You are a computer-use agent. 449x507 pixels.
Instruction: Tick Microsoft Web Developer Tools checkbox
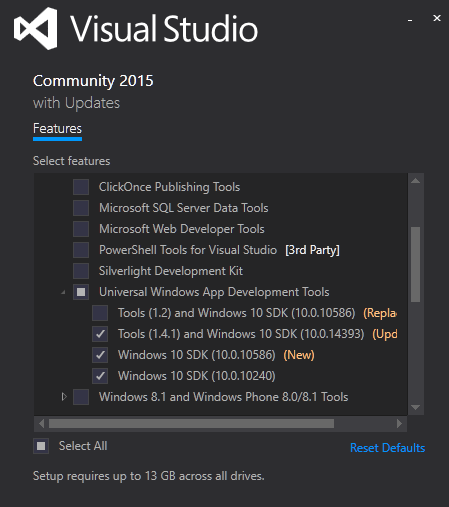81,229
